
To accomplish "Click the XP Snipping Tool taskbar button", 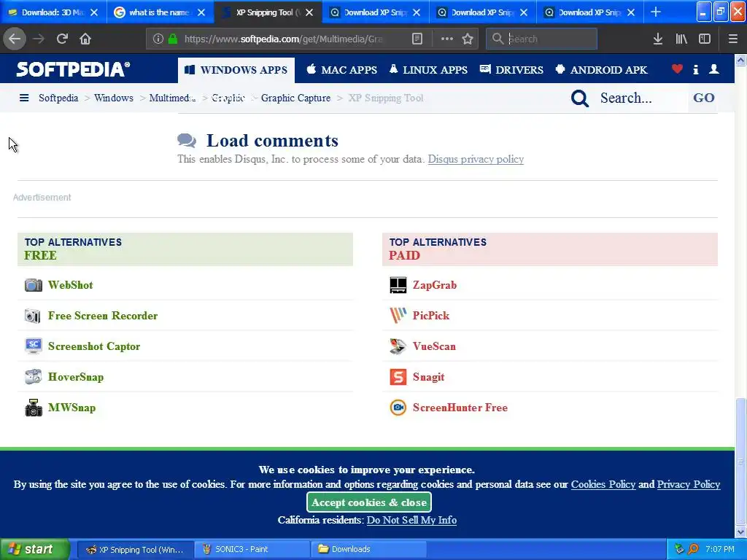I will [x=135, y=549].
